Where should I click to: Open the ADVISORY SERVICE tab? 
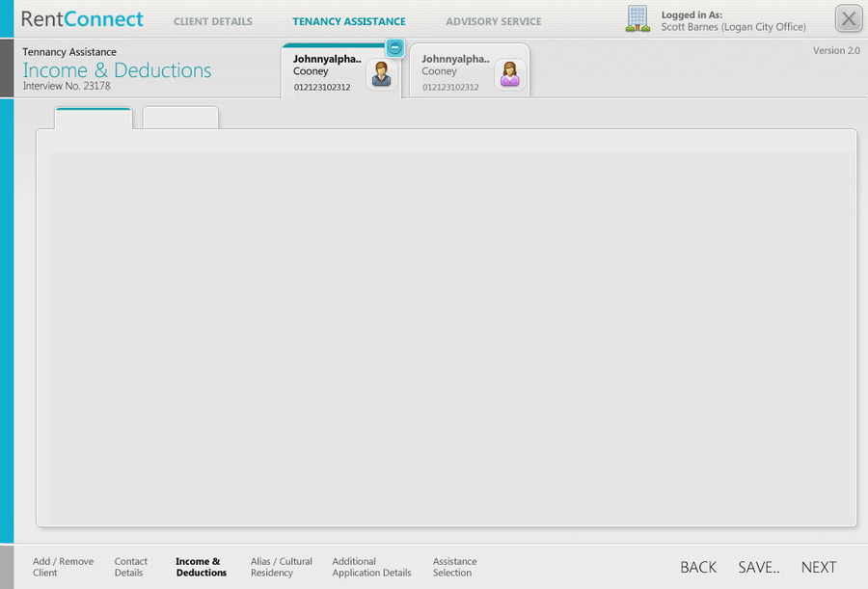[493, 20]
